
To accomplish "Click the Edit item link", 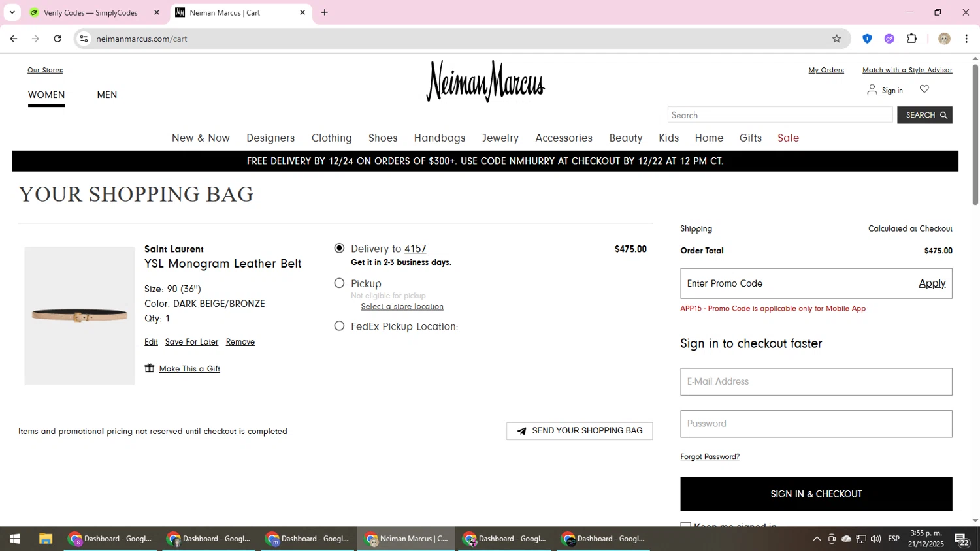I will 151,342.
